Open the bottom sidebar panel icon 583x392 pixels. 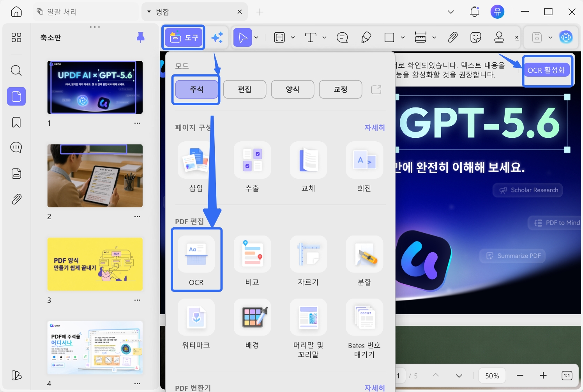tap(16, 375)
